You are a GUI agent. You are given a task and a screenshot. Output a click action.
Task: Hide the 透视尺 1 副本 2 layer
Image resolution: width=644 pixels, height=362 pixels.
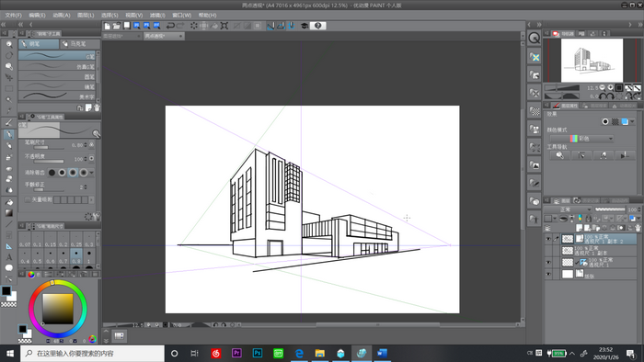[x=548, y=239]
